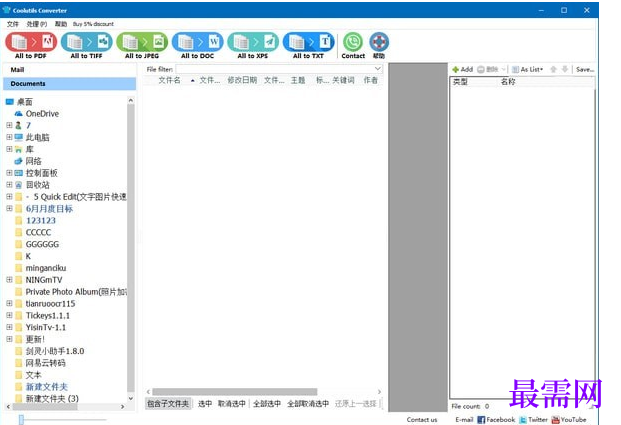Click the All to TIFF converter icon
621x425 pixels.
point(86,42)
